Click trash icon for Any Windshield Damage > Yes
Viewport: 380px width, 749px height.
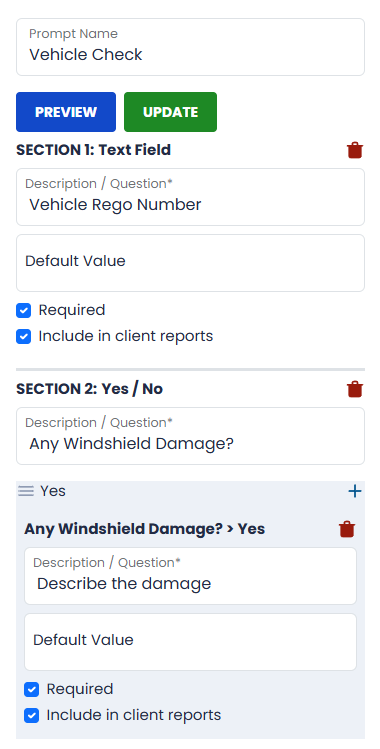tap(347, 529)
